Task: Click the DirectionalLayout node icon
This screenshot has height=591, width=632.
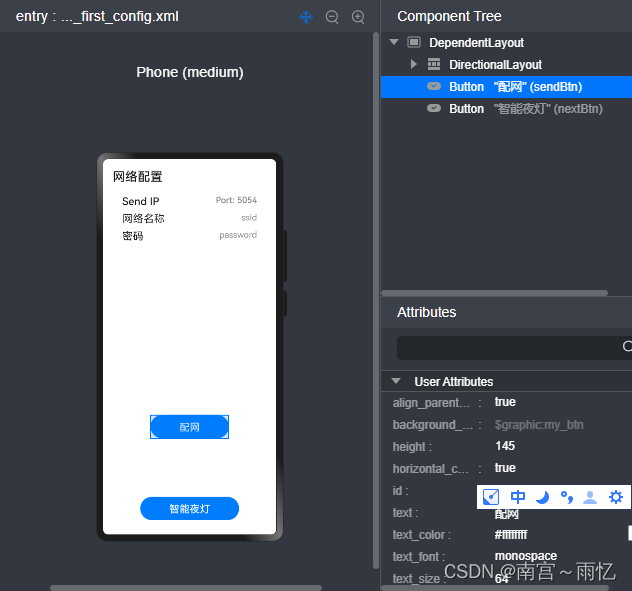Action: [434, 64]
